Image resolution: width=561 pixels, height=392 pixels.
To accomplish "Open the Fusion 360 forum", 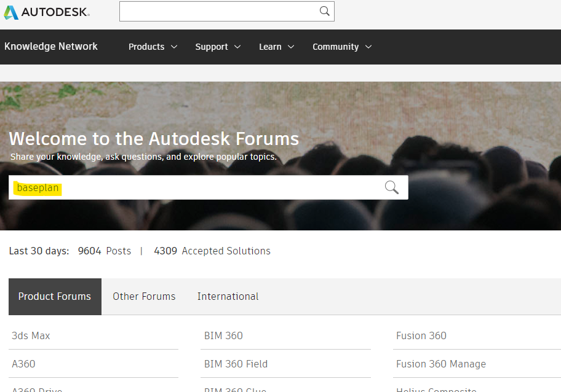I will (421, 335).
